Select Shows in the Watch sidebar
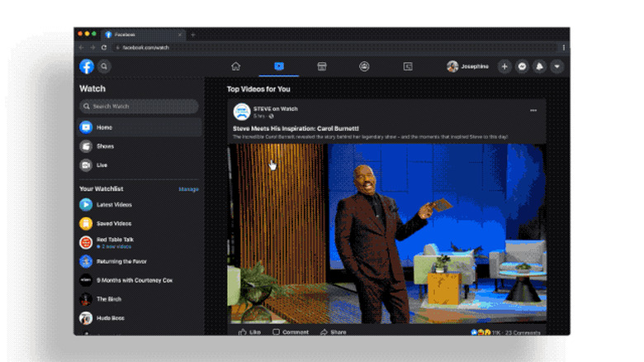The height and width of the screenshot is (362, 644). pos(139,146)
